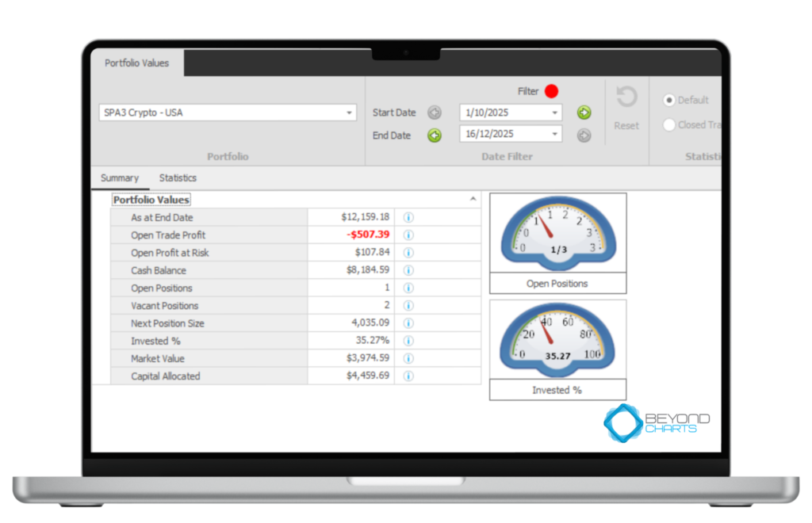Click the Portfolio Values window tab

tap(137, 63)
